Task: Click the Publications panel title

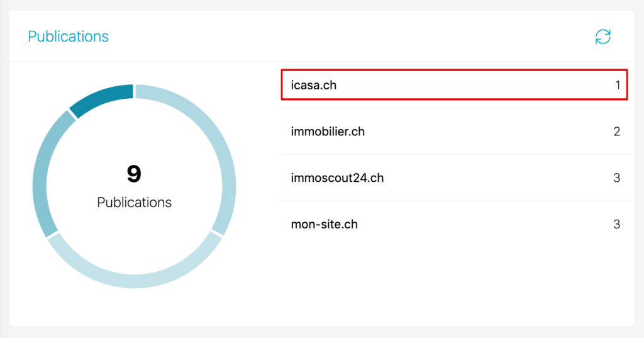Action: (68, 37)
